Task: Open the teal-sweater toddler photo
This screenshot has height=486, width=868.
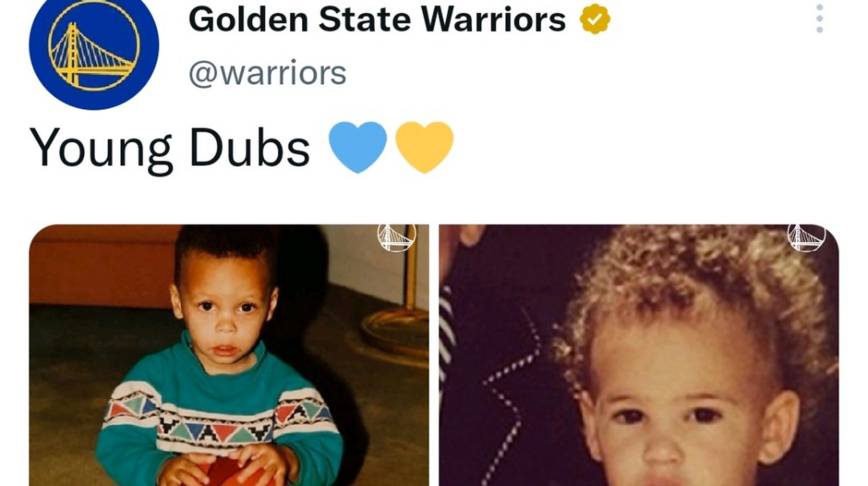Action: [x=229, y=355]
